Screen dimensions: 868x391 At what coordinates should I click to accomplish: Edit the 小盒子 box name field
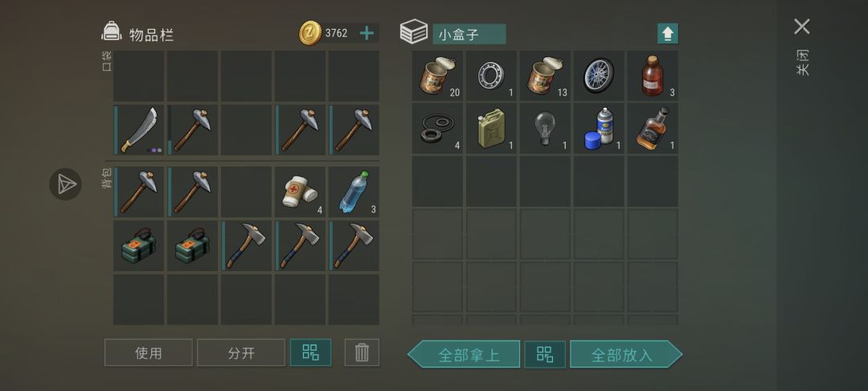click(x=469, y=35)
